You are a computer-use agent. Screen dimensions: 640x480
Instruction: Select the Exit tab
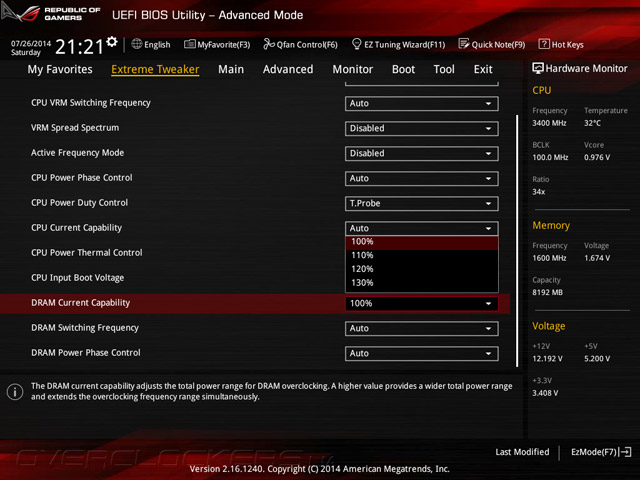tap(483, 69)
